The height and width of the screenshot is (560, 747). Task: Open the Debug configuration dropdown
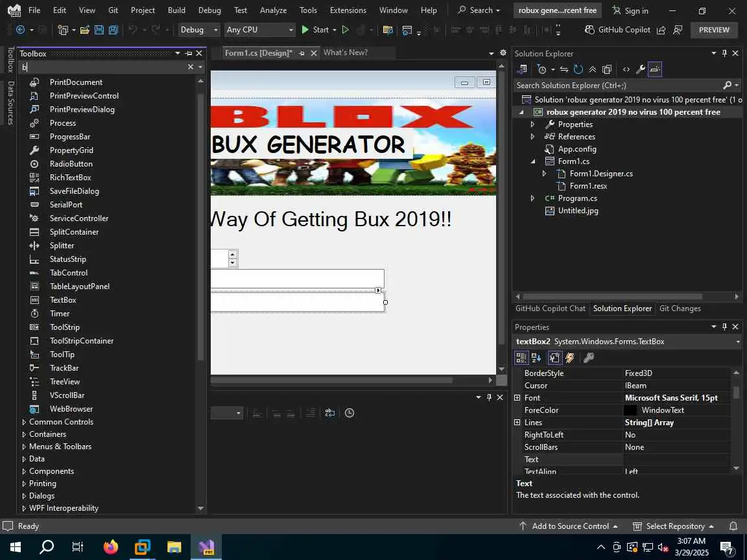click(198, 30)
